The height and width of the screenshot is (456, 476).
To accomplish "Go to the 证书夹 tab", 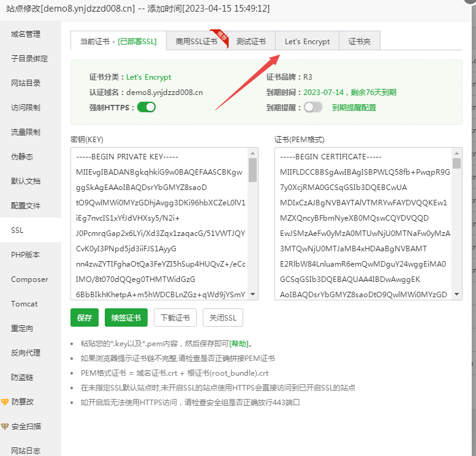I will [360, 42].
